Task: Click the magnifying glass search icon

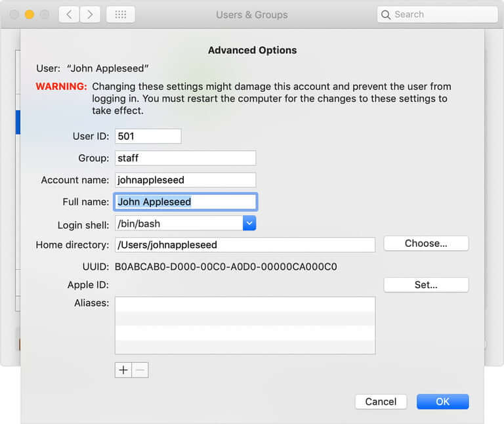Action: (x=386, y=14)
